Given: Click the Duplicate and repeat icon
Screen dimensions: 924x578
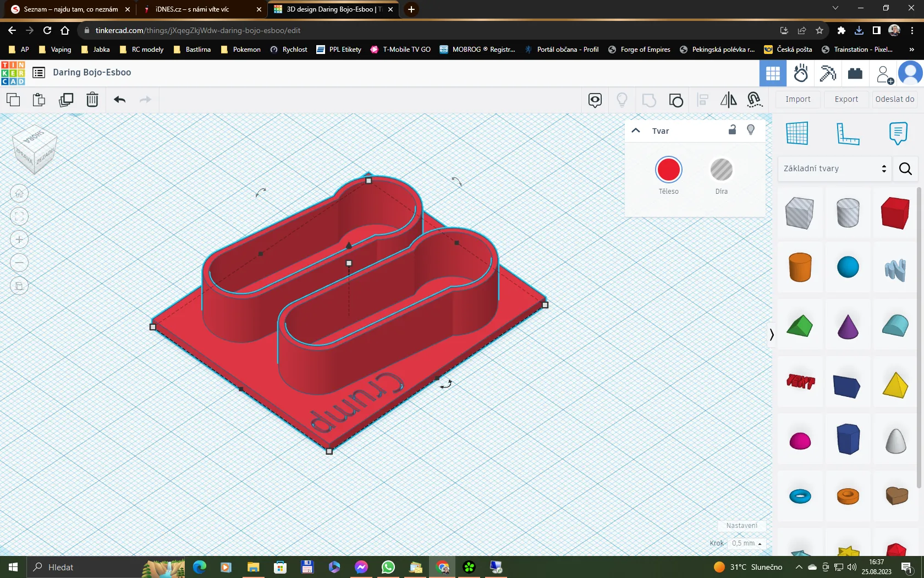Looking at the screenshot, I should click(66, 100).
